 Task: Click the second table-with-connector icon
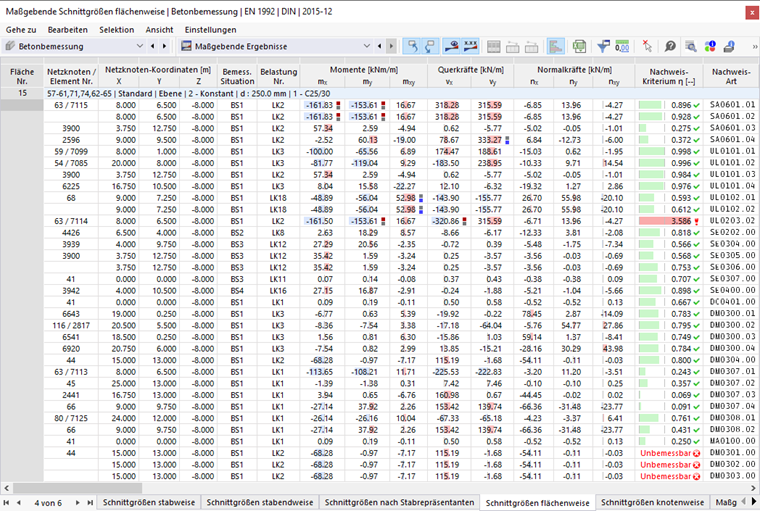pyautogui.click(x=531, y=47)
